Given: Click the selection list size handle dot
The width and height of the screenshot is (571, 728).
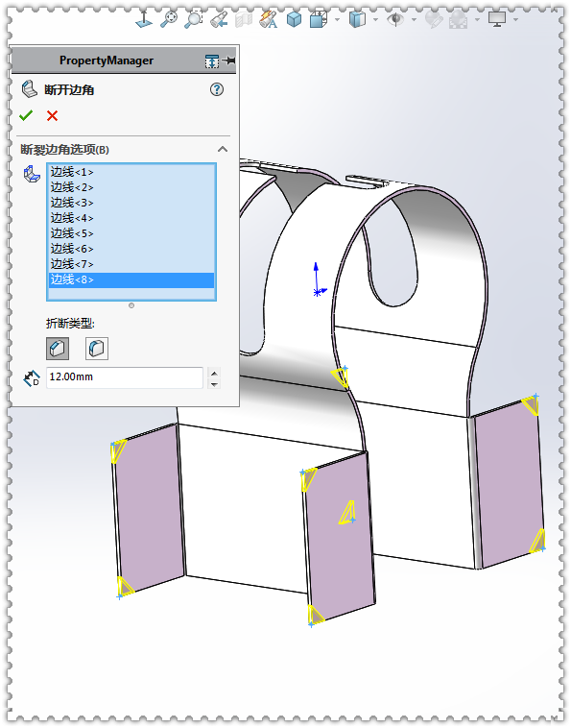Looking at the screenshot, I should coord(131,305).
